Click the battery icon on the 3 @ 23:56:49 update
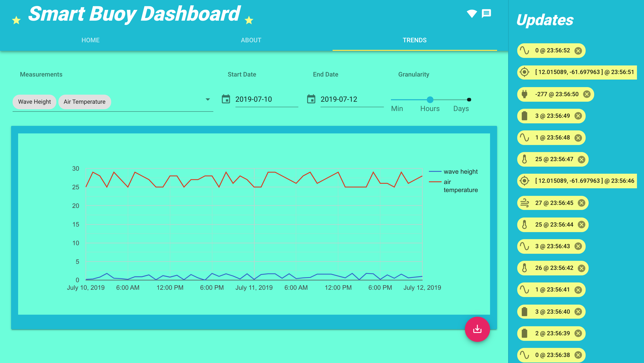644x363 pixels. pos(525,116)
